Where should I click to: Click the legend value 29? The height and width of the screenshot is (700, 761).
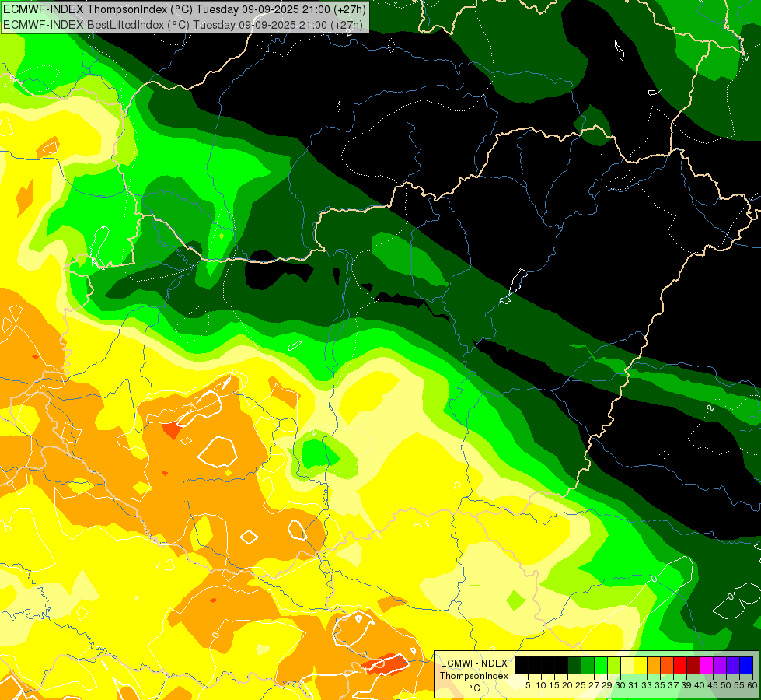pos(607,685)
